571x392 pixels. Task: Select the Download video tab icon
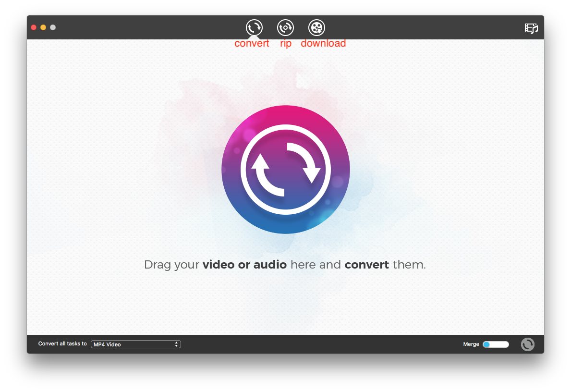316,27
